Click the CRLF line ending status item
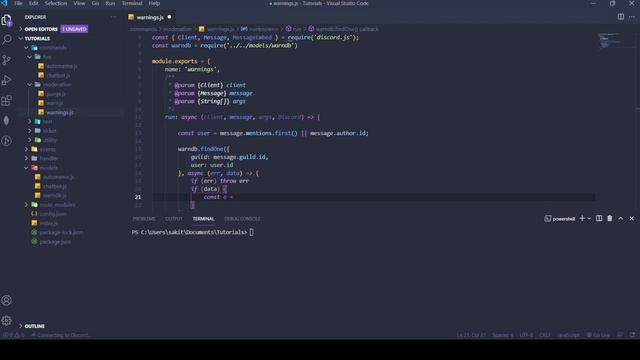 (545, 335)
